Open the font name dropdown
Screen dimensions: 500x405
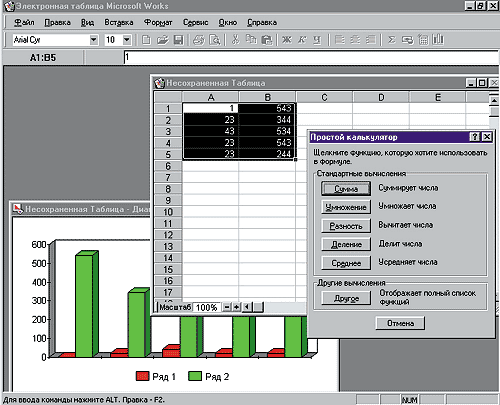(x=94, y=40)
